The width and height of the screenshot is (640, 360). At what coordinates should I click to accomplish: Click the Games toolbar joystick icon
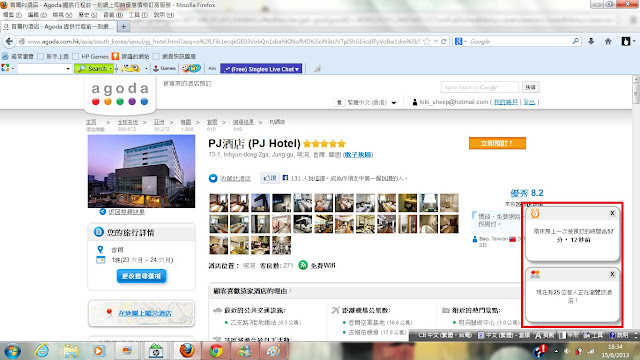(156, 69)
